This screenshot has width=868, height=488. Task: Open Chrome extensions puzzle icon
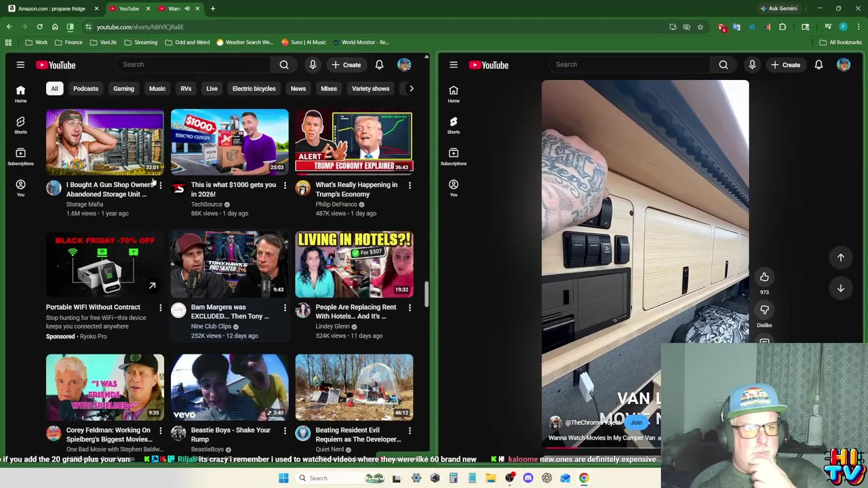point(783,27)
